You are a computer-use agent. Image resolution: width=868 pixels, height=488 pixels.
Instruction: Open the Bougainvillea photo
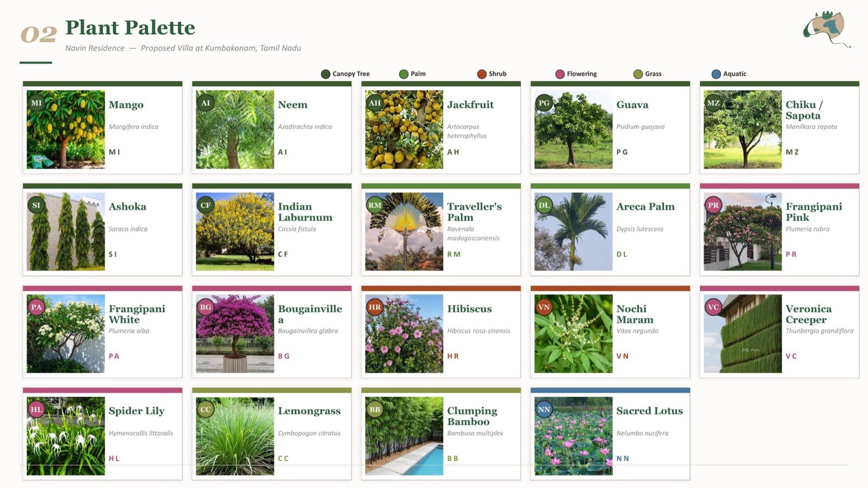point(235,334)
